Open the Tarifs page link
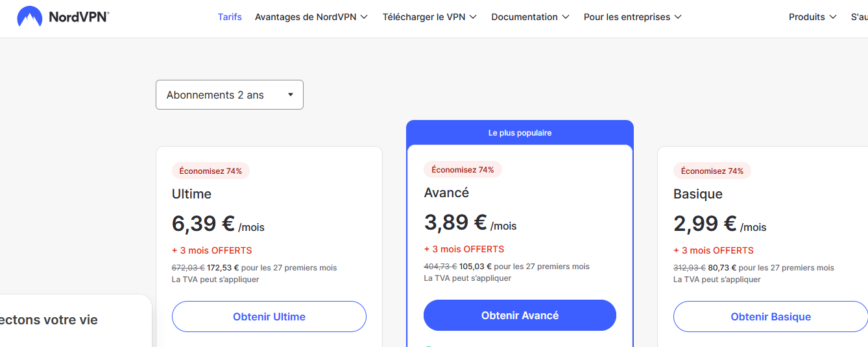868x347 pixels. pos(230,17)
